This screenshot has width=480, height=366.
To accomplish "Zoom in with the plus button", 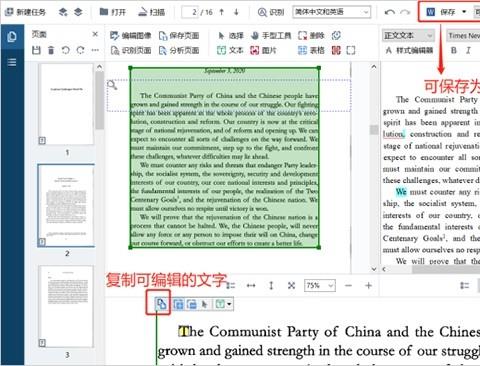I will point(368,286).
